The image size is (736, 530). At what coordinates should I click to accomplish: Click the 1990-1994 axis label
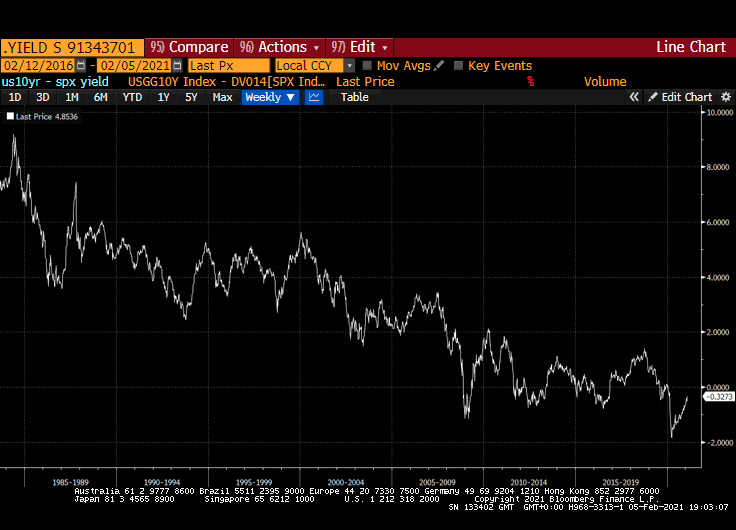(162, 482)
